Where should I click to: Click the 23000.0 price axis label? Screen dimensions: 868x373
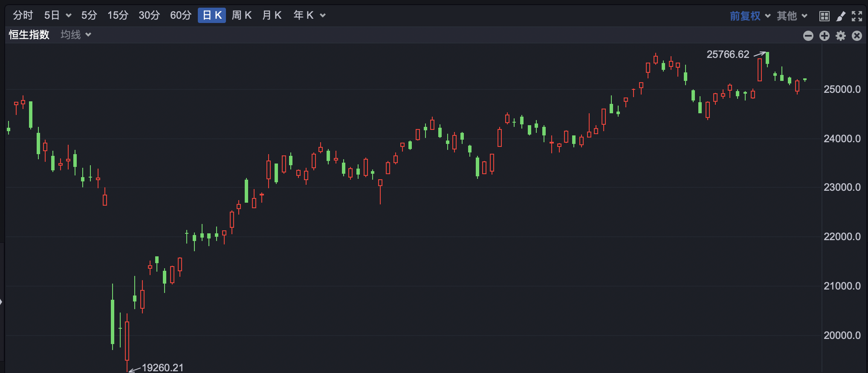[x=842, y=187]
